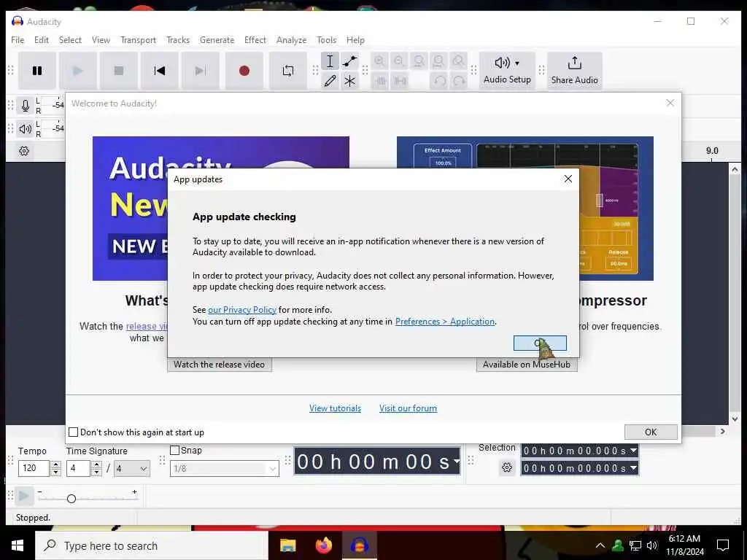
Task: Click Skip to Start button
Action: pyautogui.click(x=160, y=71)
